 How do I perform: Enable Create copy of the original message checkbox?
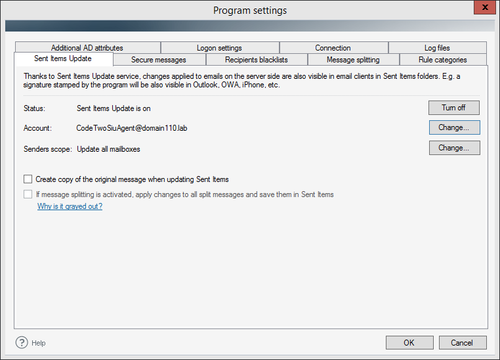[28, 179]
